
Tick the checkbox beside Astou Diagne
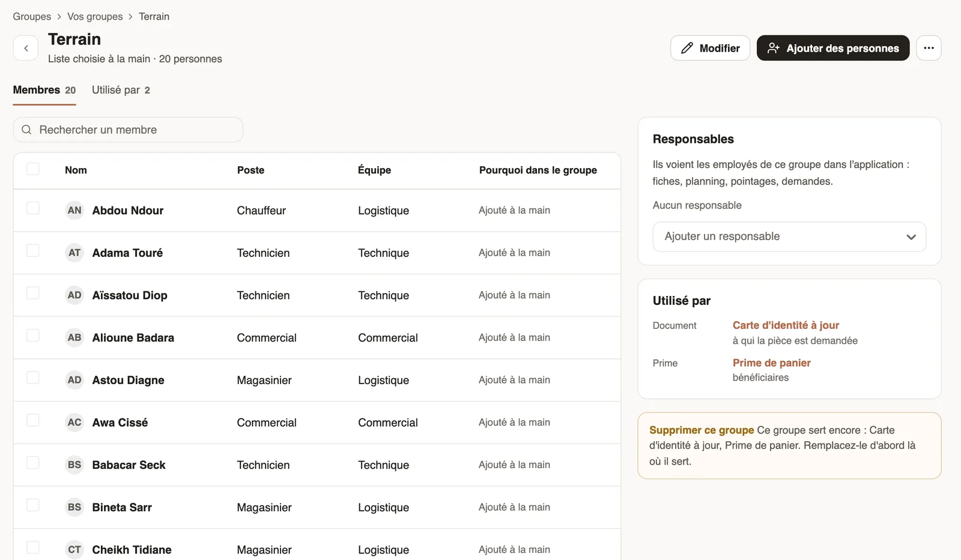click(33, 378)
